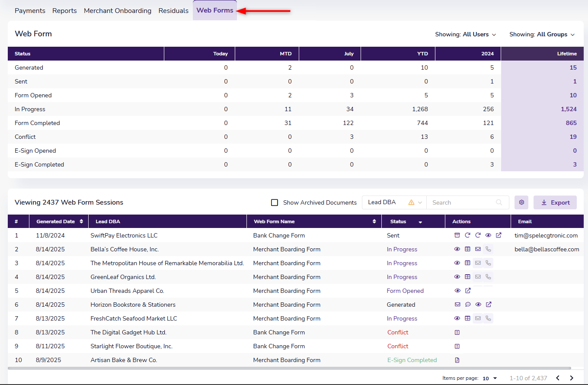Open the Residuals tab
The width and height of the screenshot is (588, 385).
click(x=173, y=11)
